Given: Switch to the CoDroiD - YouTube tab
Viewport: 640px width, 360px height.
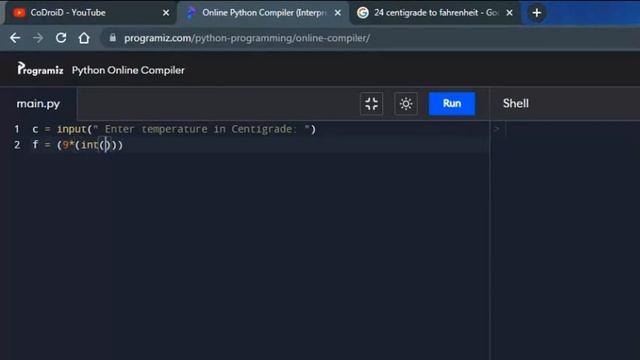Looking at the screenshot, I should 90,13.
